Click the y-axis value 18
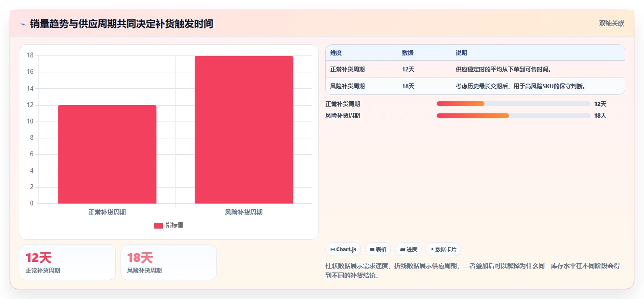This screenshot has width=644, height=299. 30,55
